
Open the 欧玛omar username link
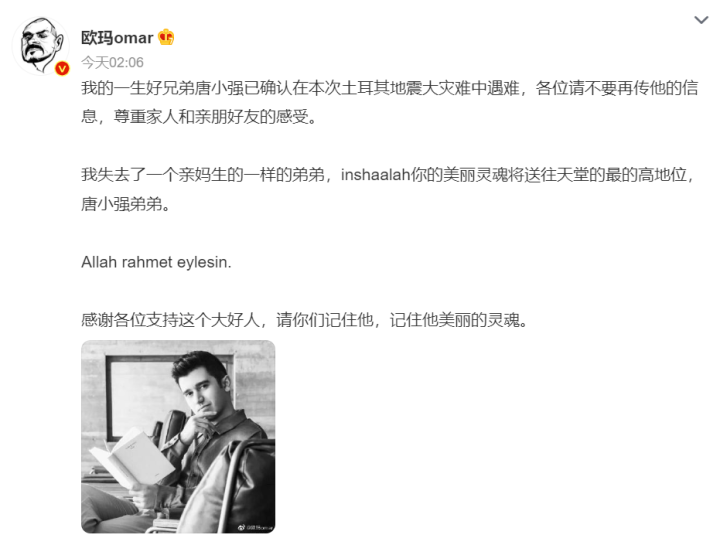point(117,38)
